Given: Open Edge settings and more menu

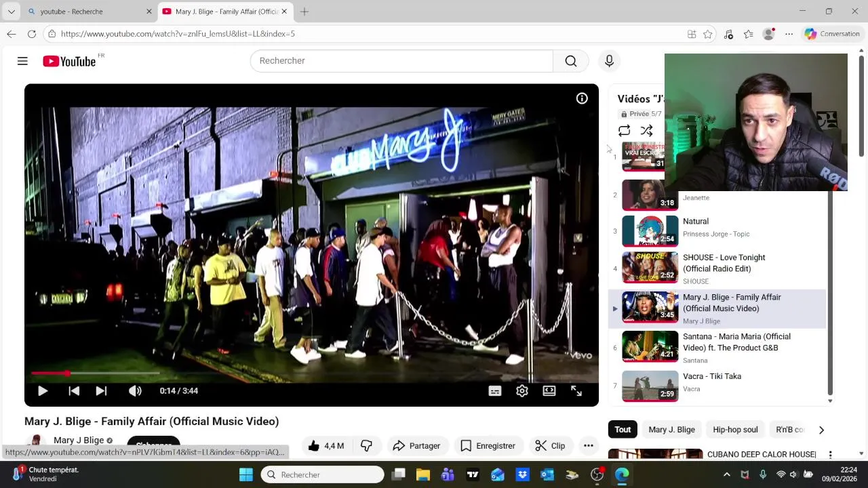Looking at the screenshot, I should (x=789, y=34).
